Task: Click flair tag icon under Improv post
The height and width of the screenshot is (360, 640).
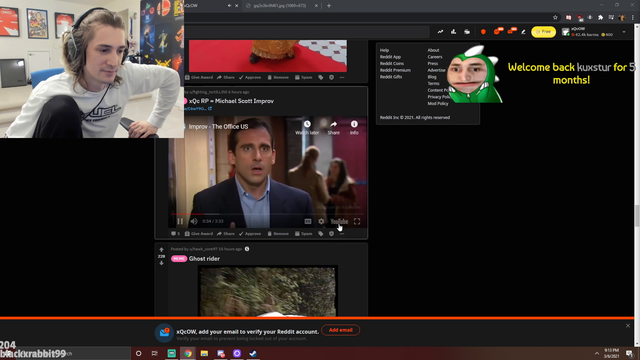Action: coord(321,233)
